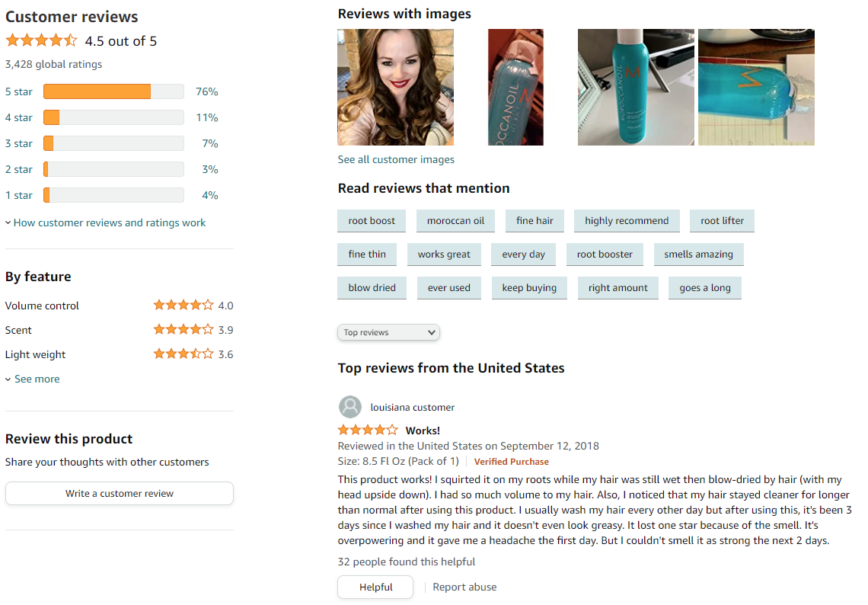The width and height of the screenshot is (868, 605).
Task: Click the overall star rating icons
Action: 42,40
